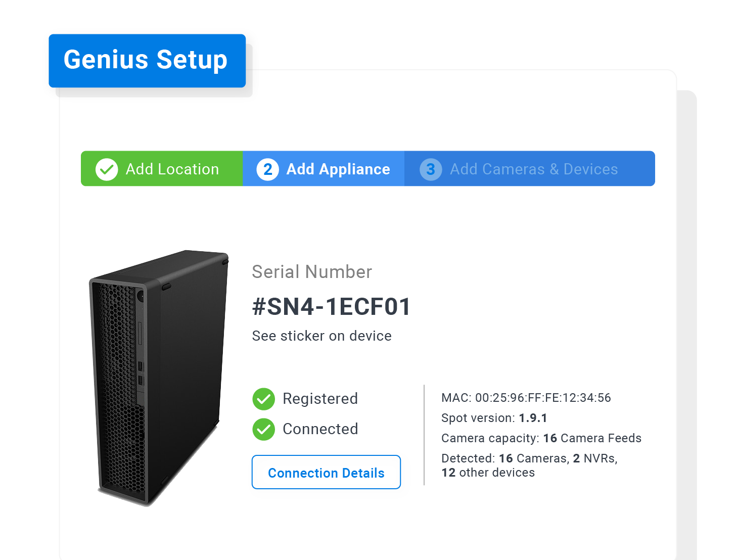Click the Detected 16 Cameras, 2 NVRs line
The width and height of the screenshot is (736, 560).
(x=529, y=458)
